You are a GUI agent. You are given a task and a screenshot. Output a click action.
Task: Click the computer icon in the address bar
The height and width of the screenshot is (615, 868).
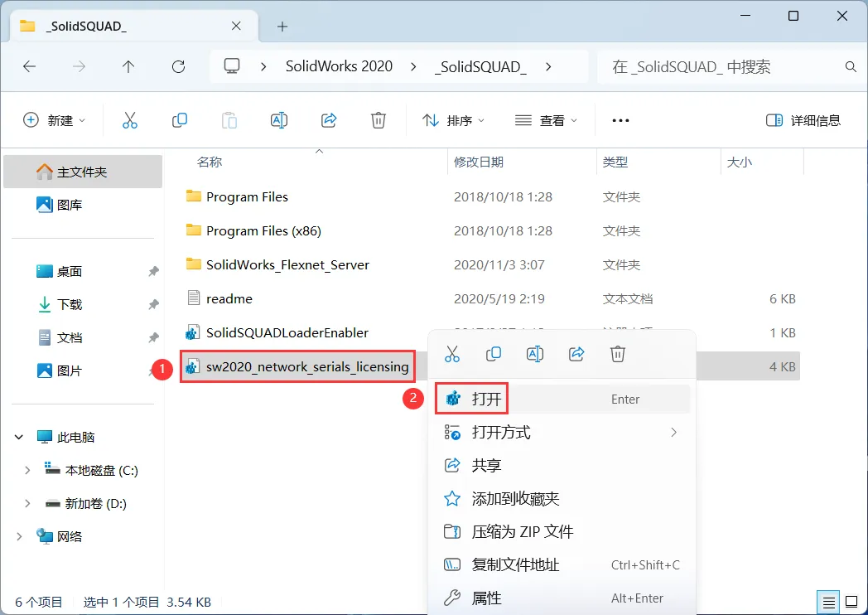tap(231, 66)
